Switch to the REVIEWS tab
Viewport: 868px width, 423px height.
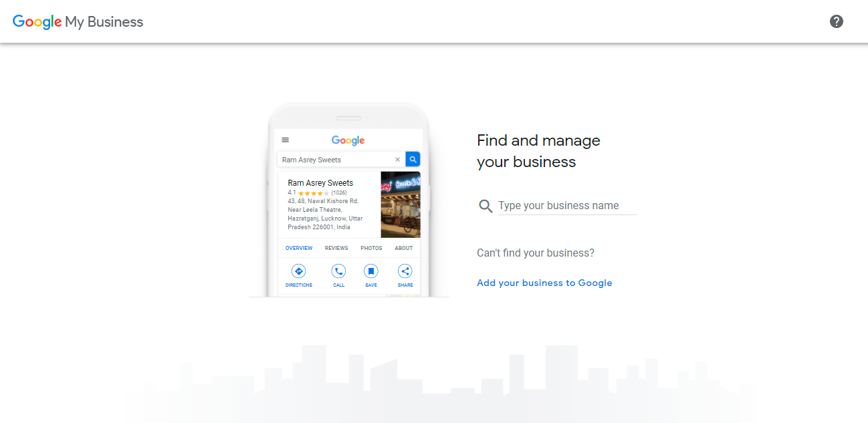(336, 248)
